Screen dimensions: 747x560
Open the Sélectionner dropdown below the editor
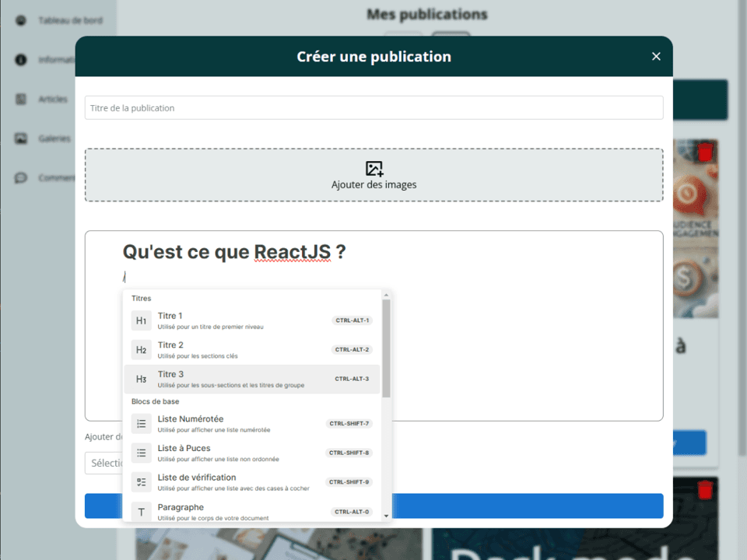105,464
